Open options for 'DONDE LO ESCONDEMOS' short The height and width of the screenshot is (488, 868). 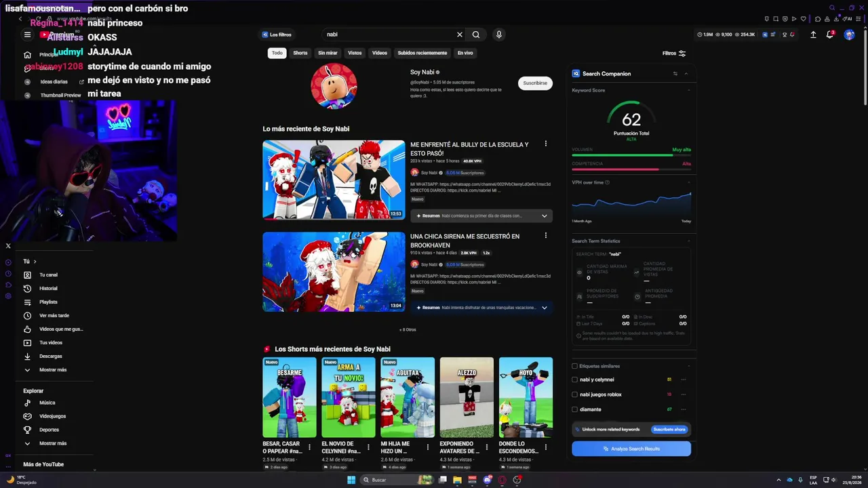(546, 447)
